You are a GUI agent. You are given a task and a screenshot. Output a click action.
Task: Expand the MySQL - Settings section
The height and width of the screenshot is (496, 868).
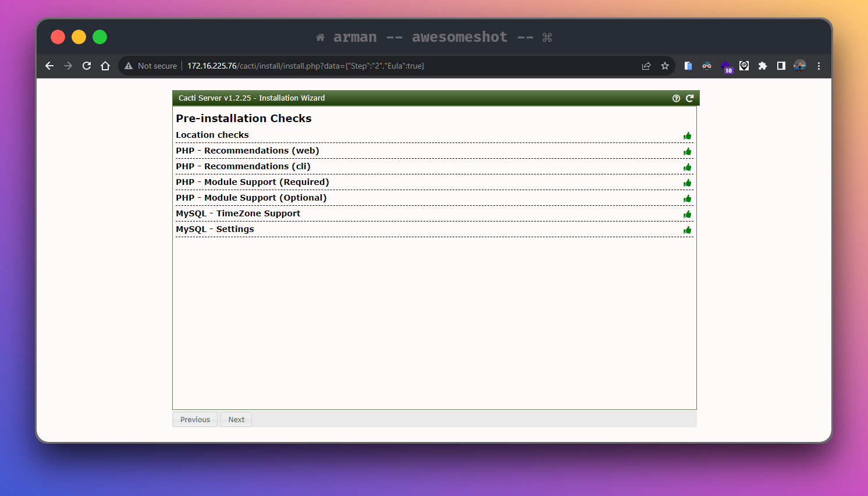pos(215,229)
